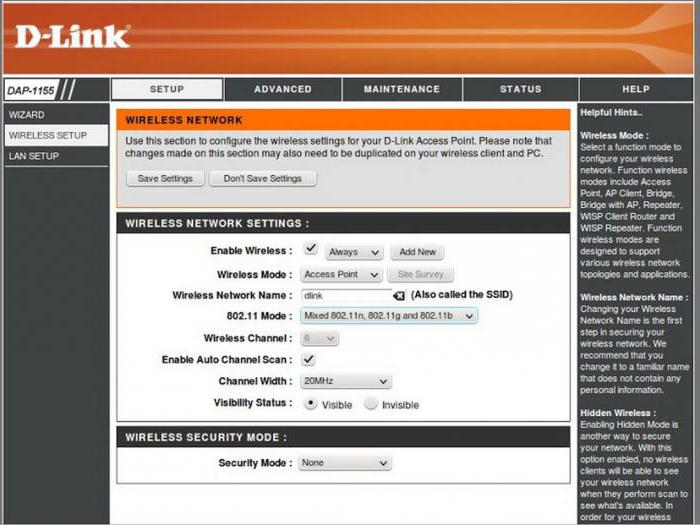Open the HELP tab
This screenshot has height=525, width=700.
(636, 89)
